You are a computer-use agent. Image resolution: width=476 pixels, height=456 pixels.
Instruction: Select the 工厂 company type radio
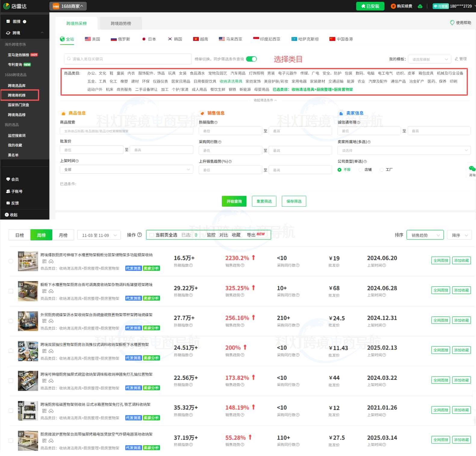click(382, 170)
